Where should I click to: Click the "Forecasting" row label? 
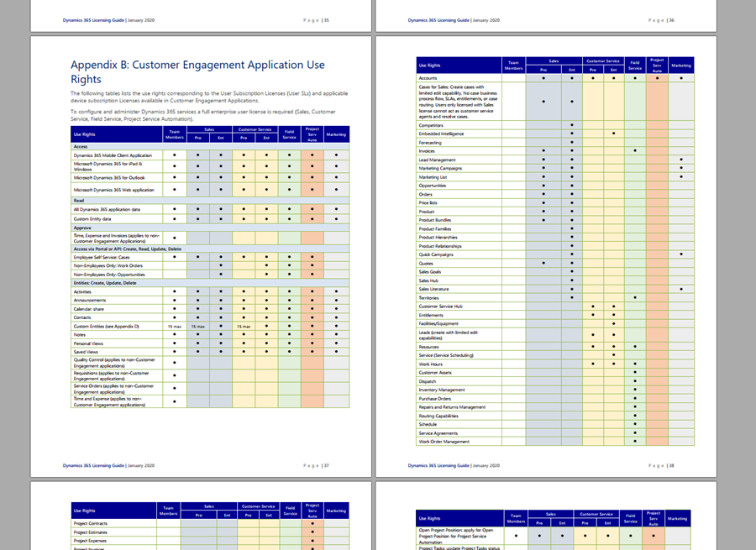tap(430, 143)
